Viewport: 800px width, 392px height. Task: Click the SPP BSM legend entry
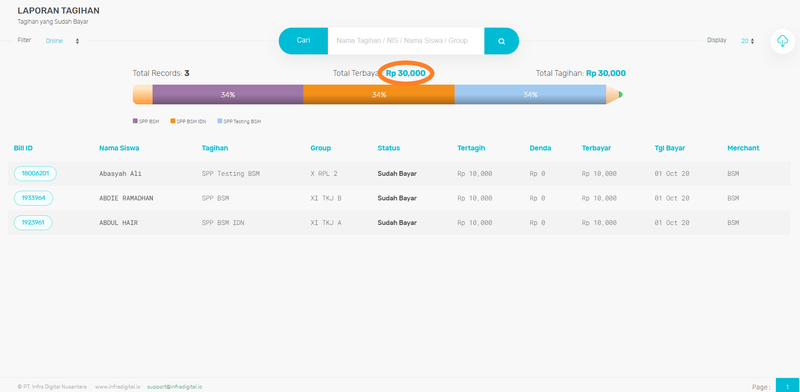(146, 121)
